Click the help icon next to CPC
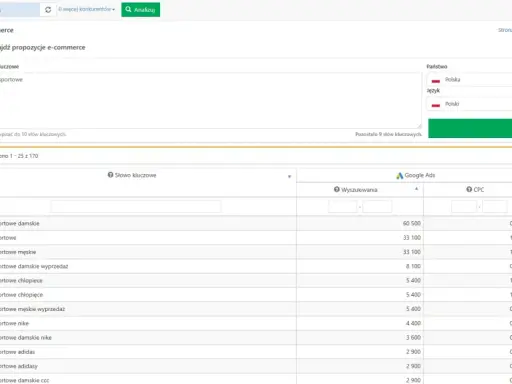This screenshot has height=384, width=512. pos(469,189)
